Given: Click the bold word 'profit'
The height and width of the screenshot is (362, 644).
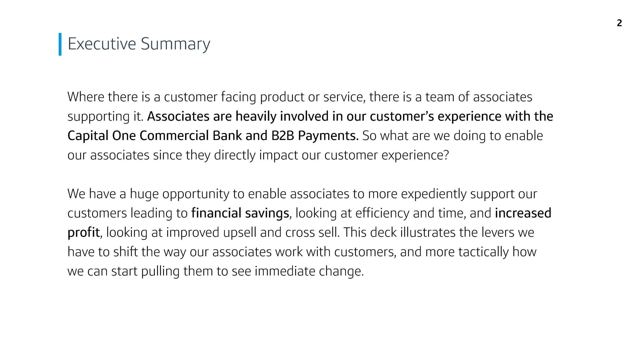Looking at the screenshot, I should (84, 233).
